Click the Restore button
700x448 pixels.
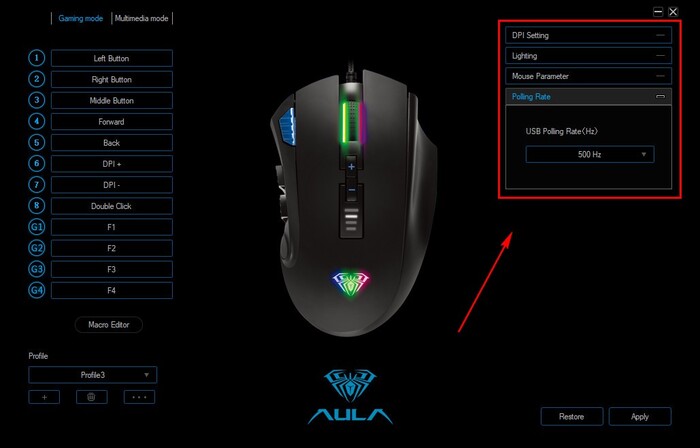point(571,416)
